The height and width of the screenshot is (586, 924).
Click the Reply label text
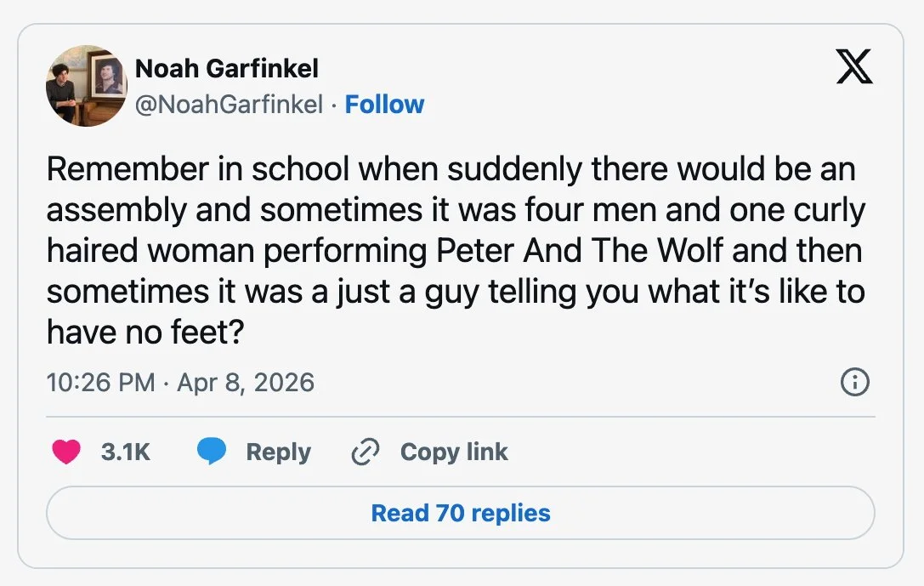278,452
